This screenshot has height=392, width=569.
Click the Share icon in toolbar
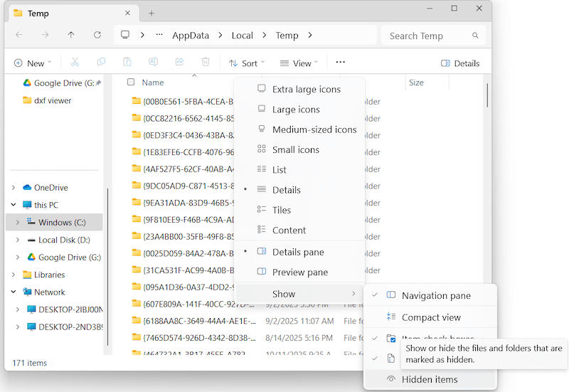click(x=179, y=63)
